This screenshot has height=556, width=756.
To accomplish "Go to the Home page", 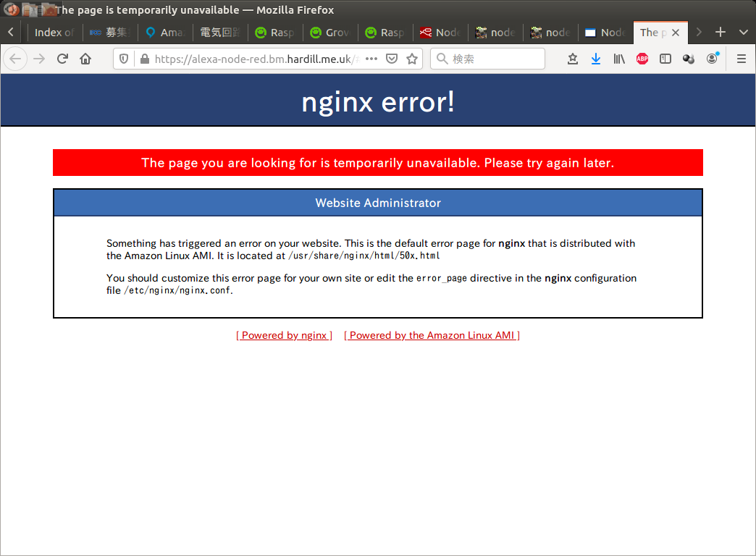I will 85,59.
